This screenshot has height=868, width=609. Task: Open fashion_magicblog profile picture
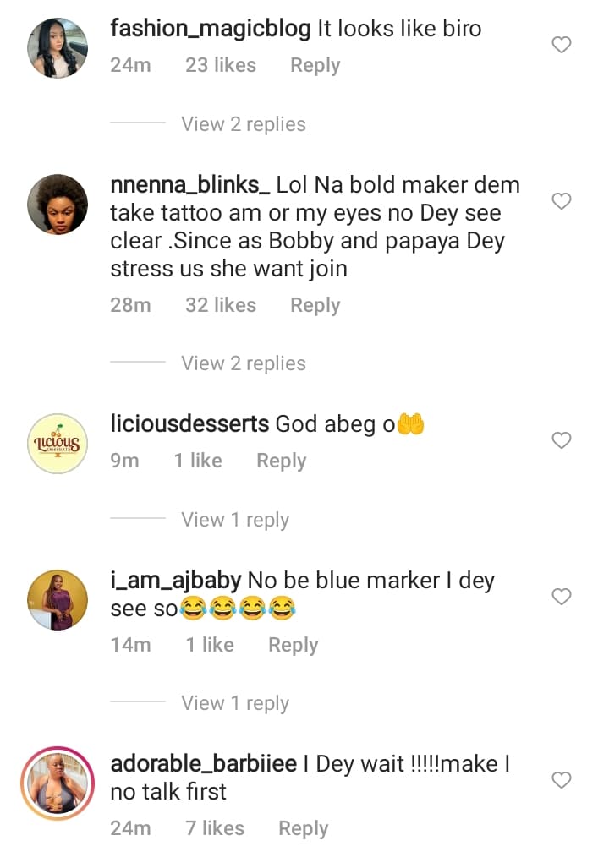point(58,47)
